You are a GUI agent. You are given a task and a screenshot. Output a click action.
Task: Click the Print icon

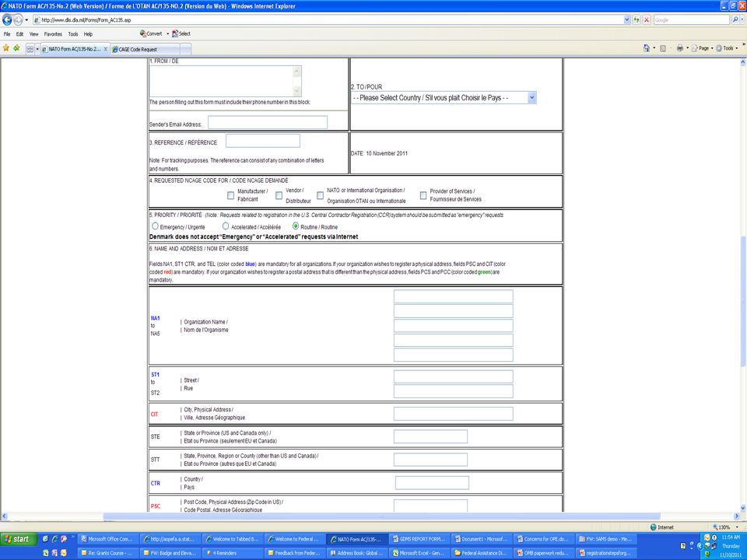(680, 48)
